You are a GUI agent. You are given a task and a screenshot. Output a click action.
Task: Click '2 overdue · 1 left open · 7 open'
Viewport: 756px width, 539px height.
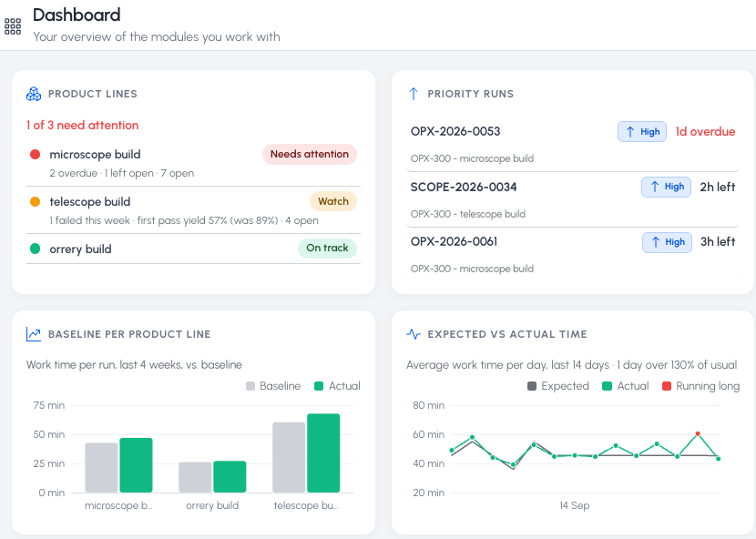[x=121, y=173]
